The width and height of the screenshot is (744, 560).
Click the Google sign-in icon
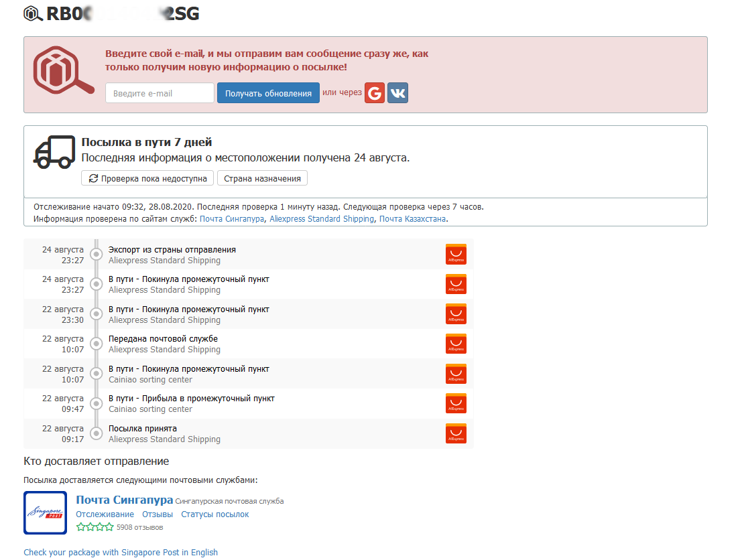click(374, 93)
